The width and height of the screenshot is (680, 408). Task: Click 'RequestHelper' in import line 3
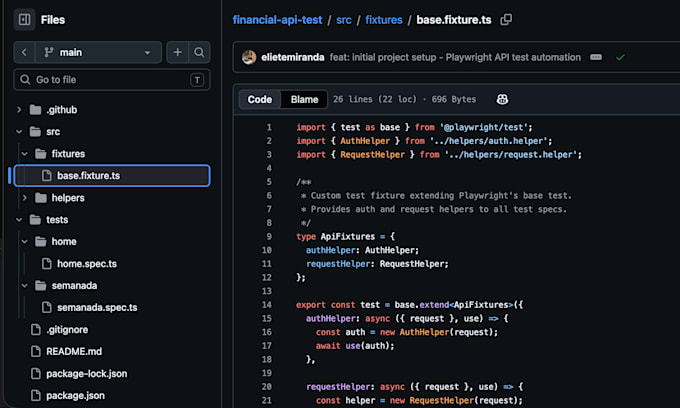pos(372,155)
